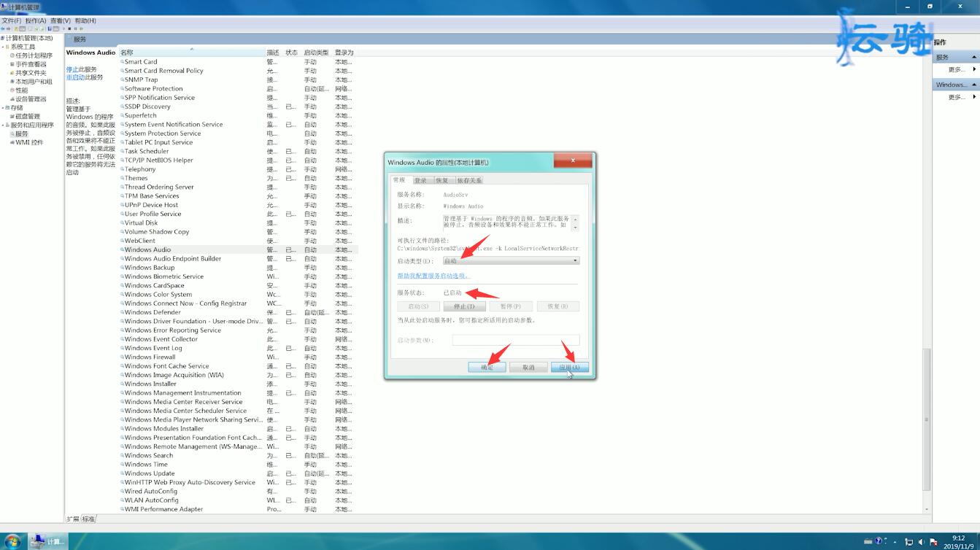Click the gear icon beside Smart Card service
This screenshot has height=550, width=980.
coord(122,62)
